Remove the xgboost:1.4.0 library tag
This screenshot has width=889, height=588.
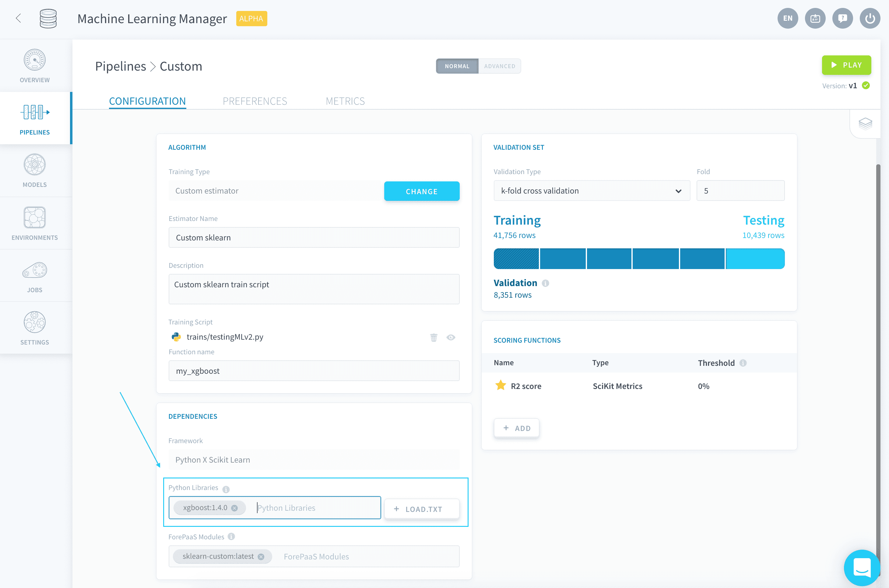tap(234, 508)
